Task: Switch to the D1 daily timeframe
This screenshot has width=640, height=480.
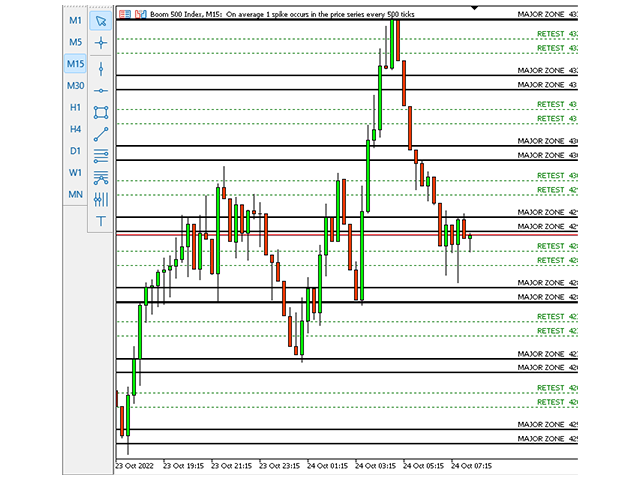Action: tap(75, 151)
